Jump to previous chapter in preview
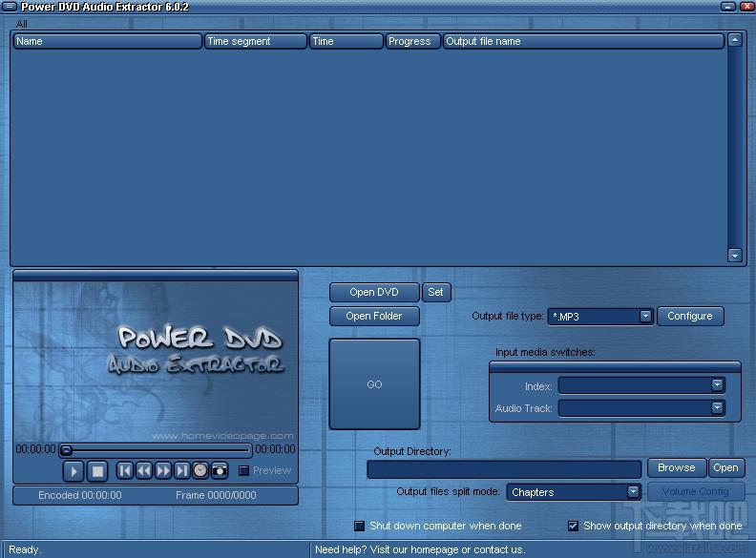The image size is (756, 558). [x=124, y=470]
